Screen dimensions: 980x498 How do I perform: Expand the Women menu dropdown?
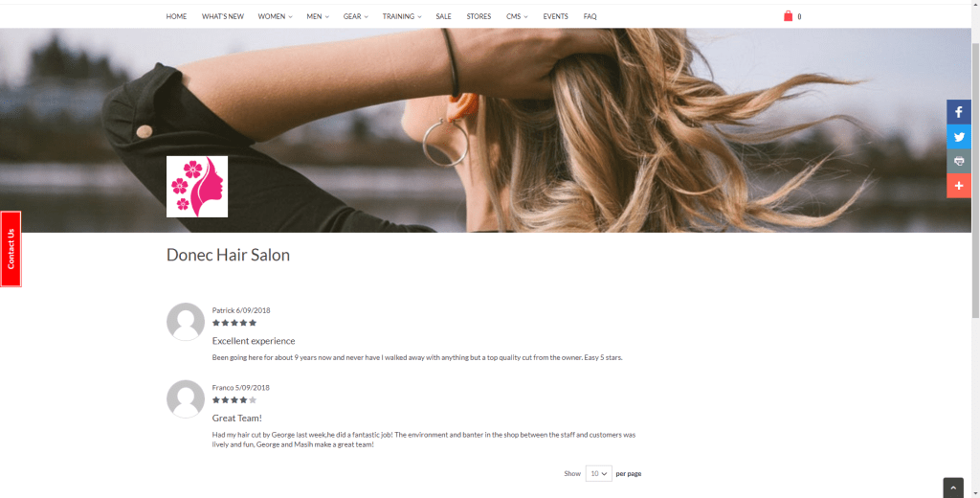(275, 16)
